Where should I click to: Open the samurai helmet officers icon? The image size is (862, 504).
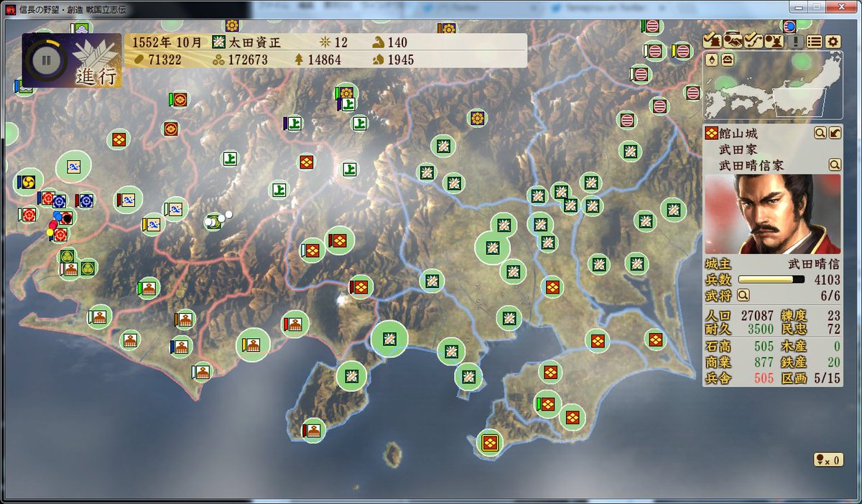click(x=773, y=40)
